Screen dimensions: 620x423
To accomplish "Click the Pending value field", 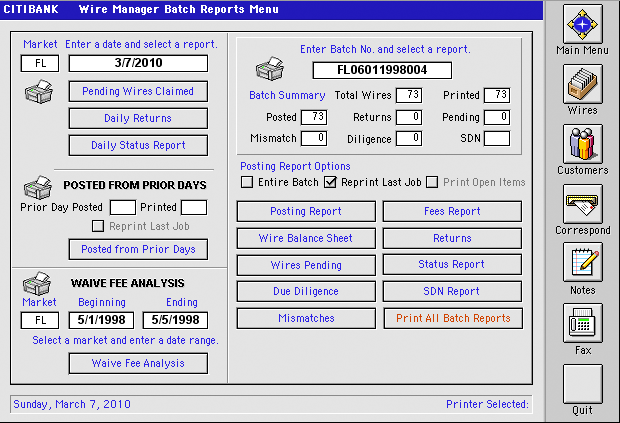I will tap(497, 117).
